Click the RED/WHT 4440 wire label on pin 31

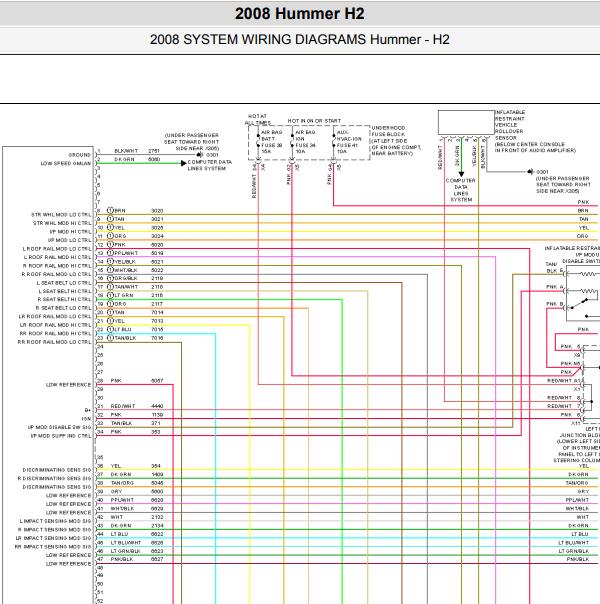coord(137,406)
